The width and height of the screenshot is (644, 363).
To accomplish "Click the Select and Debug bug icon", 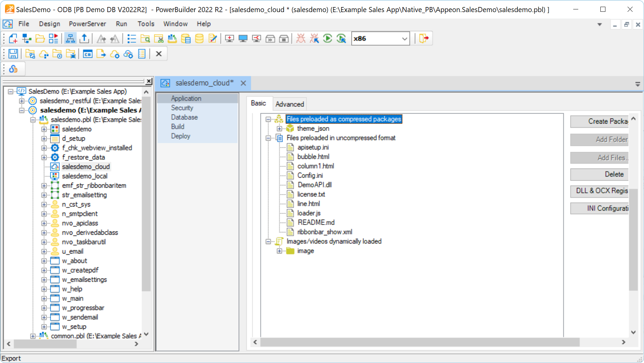I will point(314,39).
